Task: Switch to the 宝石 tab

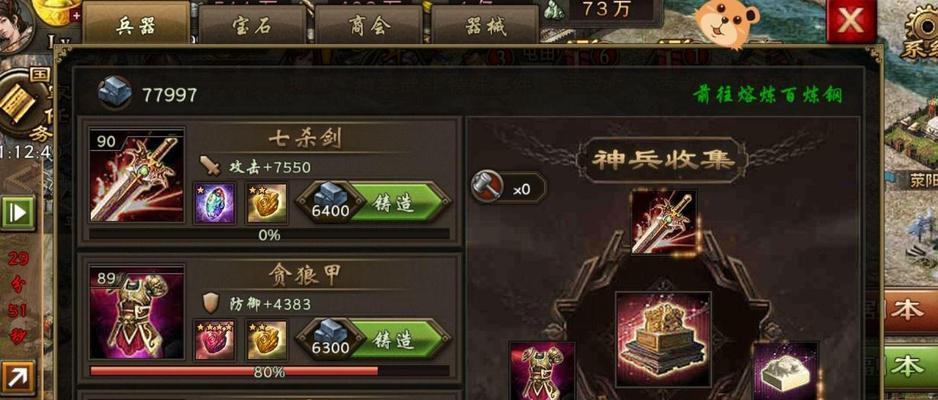Action: pos(251,26)
